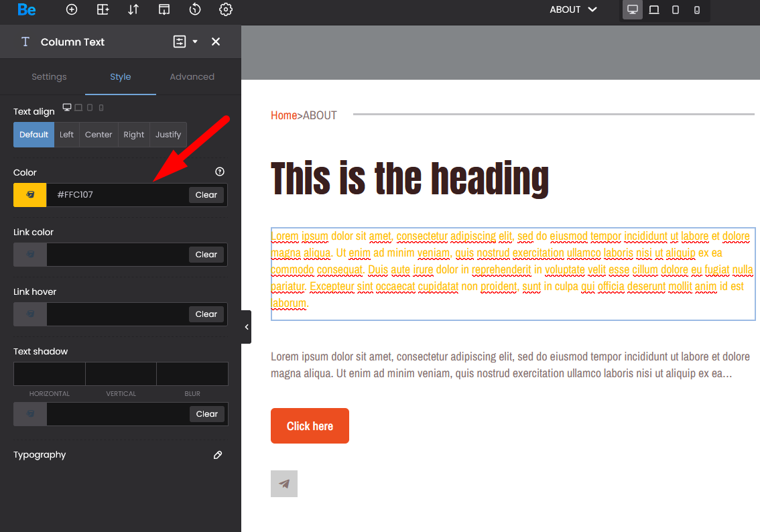Set text align to Right

click(x=134, y=135)
